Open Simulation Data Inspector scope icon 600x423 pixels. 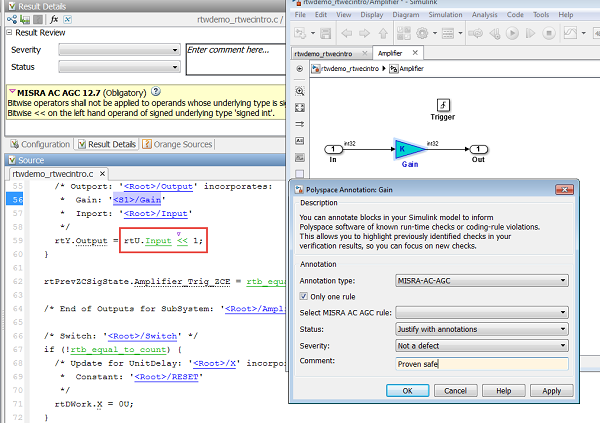click(x=570, y=33)
